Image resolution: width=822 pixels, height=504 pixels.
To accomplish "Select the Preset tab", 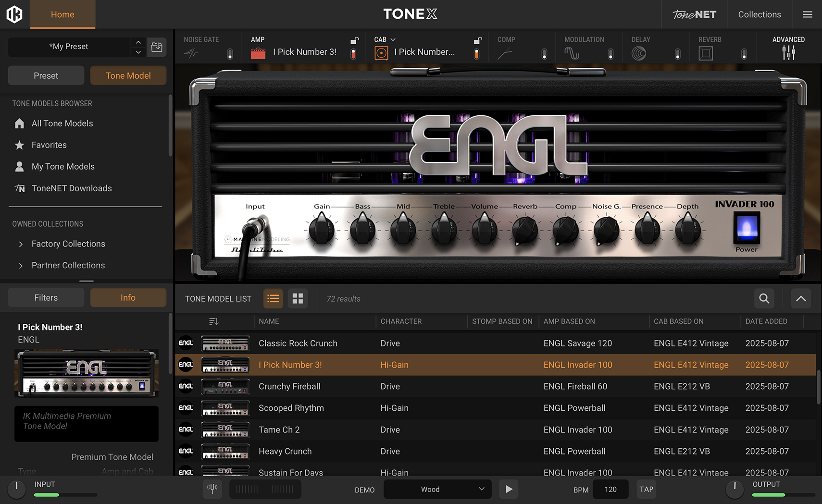I will click(x=46, y=75).
